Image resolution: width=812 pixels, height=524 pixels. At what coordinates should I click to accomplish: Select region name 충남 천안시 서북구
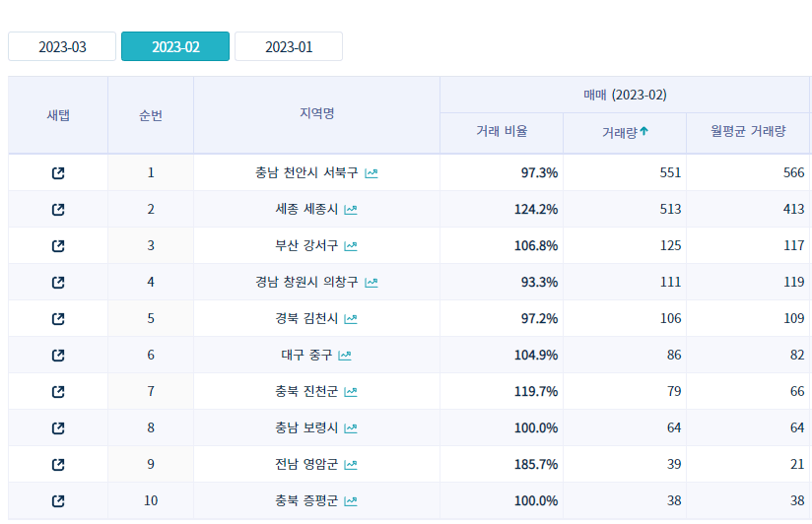pos(306,172)
